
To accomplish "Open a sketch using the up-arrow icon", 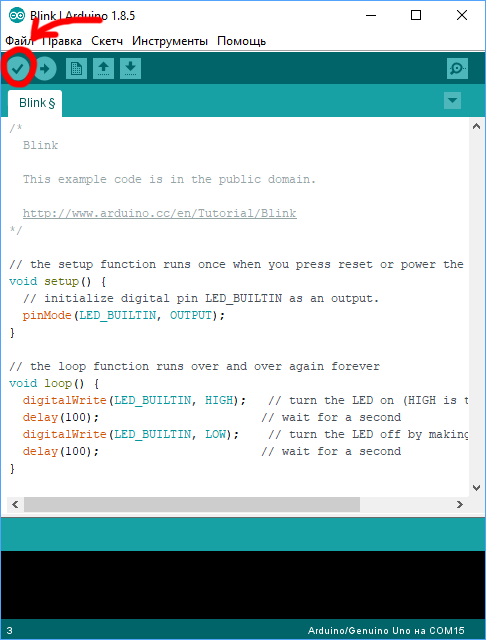I will pos(103,69).
